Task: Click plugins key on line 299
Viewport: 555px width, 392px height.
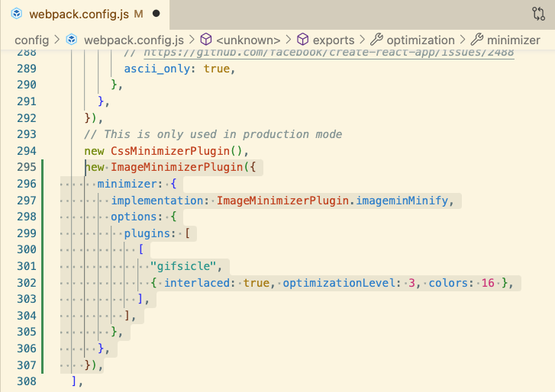Action: click(x=147, y=233)
